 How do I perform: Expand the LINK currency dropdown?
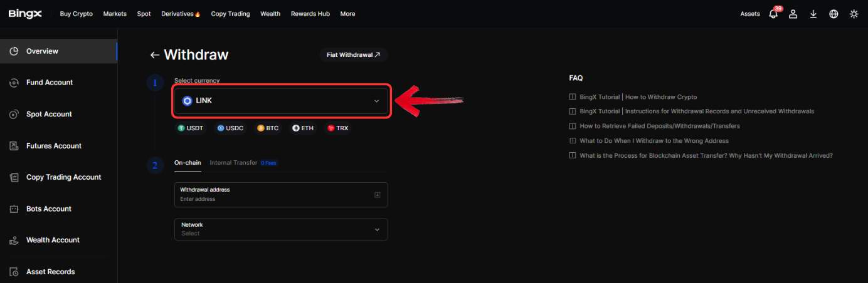point(281,101)
